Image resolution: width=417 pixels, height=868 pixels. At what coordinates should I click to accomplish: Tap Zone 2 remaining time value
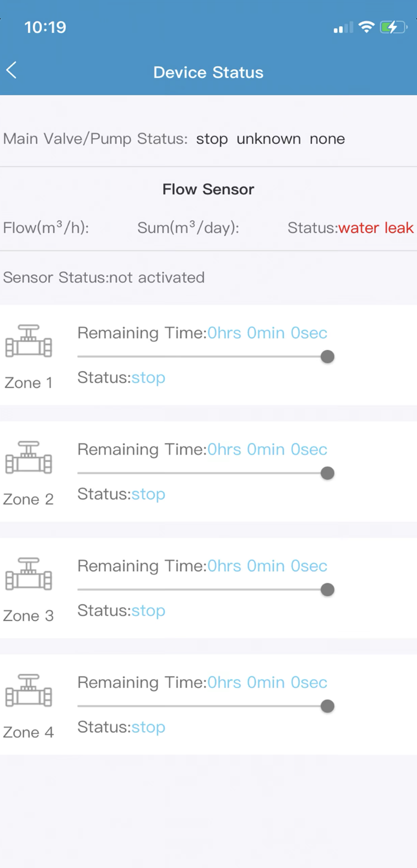point(267,450)
